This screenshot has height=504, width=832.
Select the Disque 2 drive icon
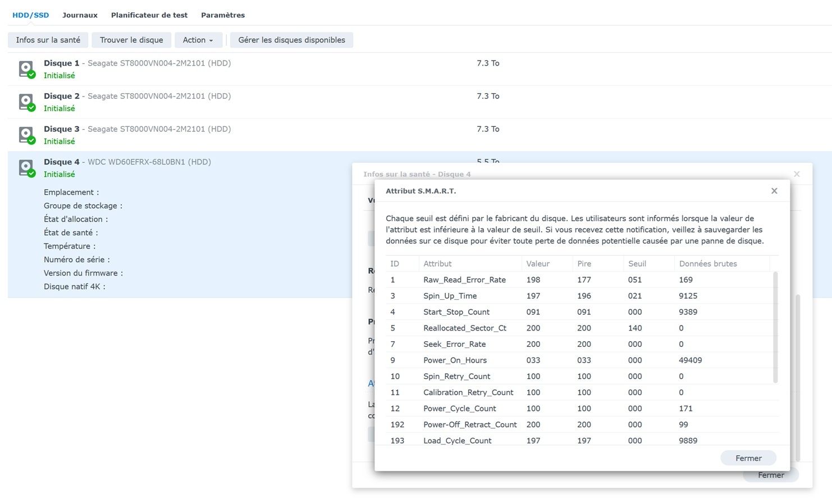26,102
